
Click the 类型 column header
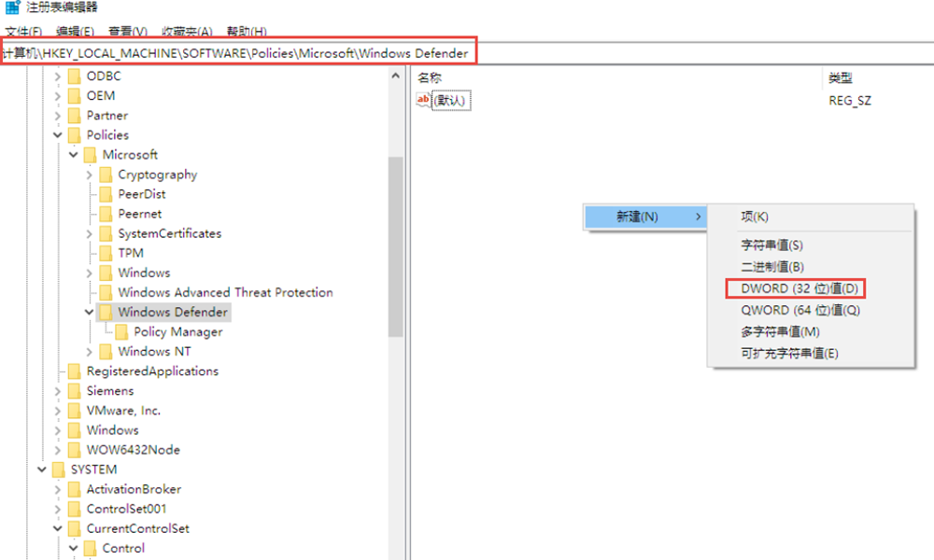841,78
